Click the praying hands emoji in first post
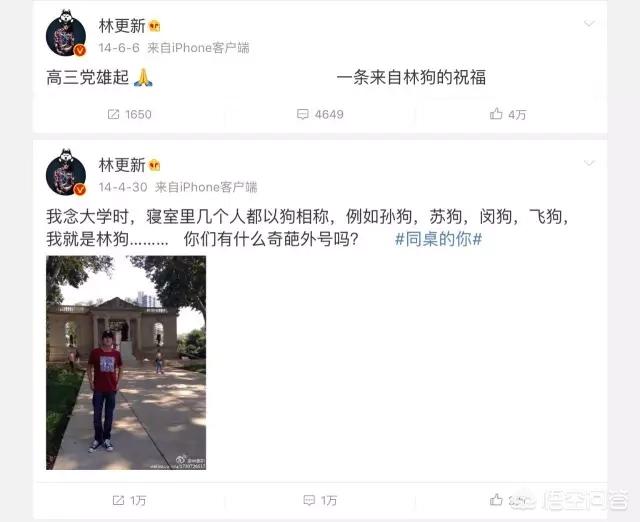Viewport: 640px width, 522px height. coord(143,78)
